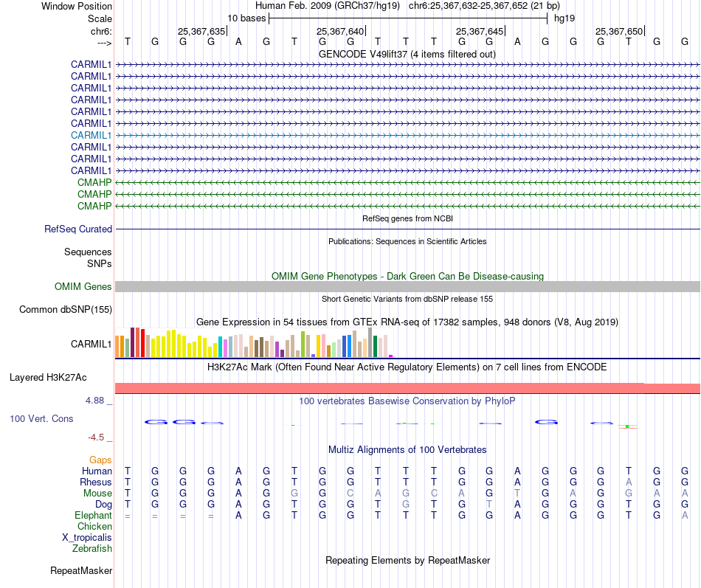The height and width of the screenshot is (588, 701).
Task: Click the RefSeq Curated dark blue intron line
Action: pyautogui.click(x=407, y=229)
